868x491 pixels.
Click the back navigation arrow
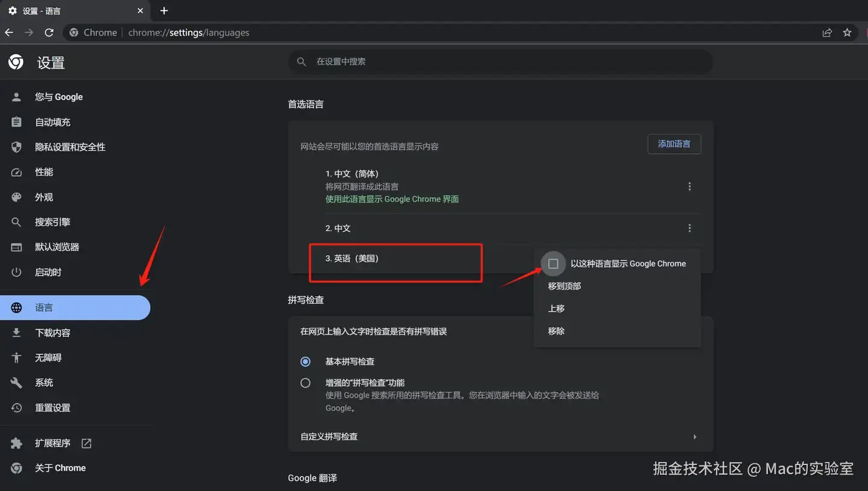[9, 33]
